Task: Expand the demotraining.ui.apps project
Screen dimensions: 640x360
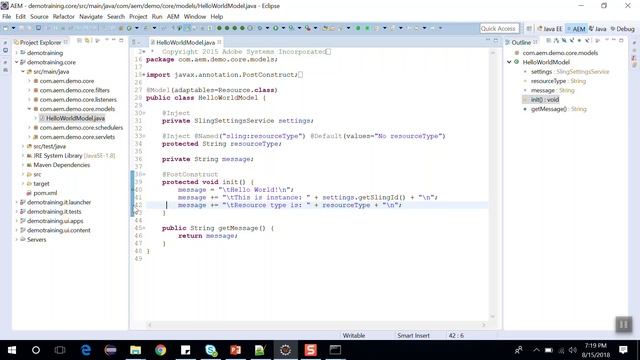Action: coord(17,221)
